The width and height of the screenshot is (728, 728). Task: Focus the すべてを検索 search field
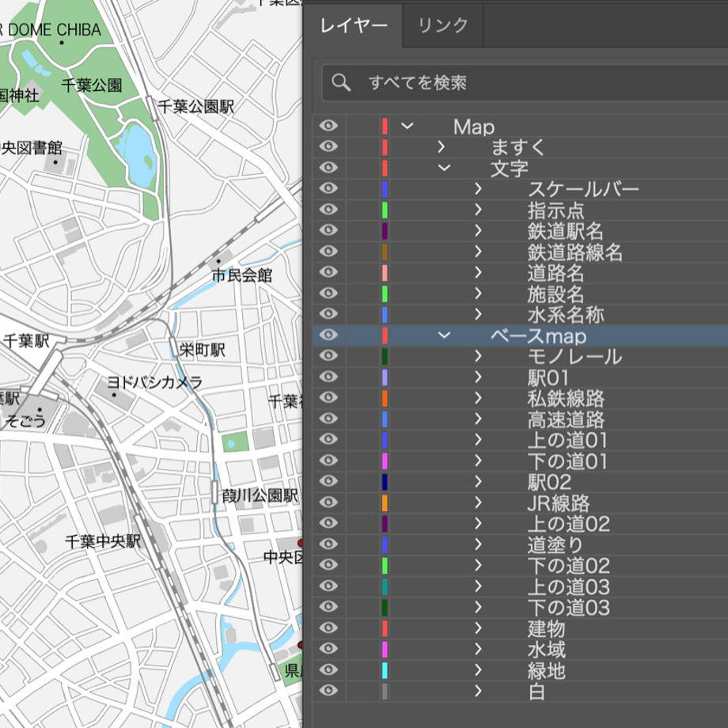tap(525, 82)
